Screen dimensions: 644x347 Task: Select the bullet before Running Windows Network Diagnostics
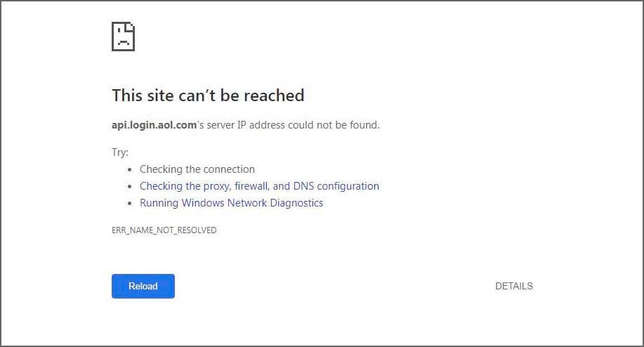click(130, 203)
